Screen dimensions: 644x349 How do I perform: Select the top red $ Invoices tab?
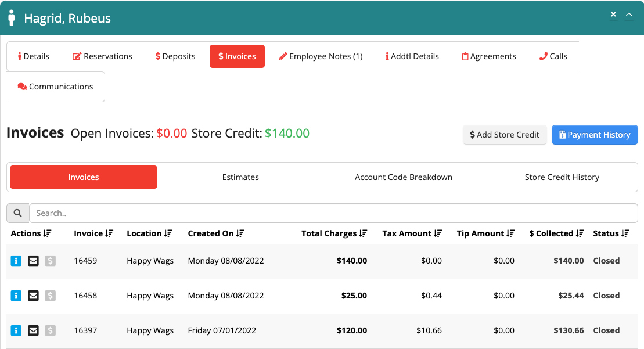237,56
